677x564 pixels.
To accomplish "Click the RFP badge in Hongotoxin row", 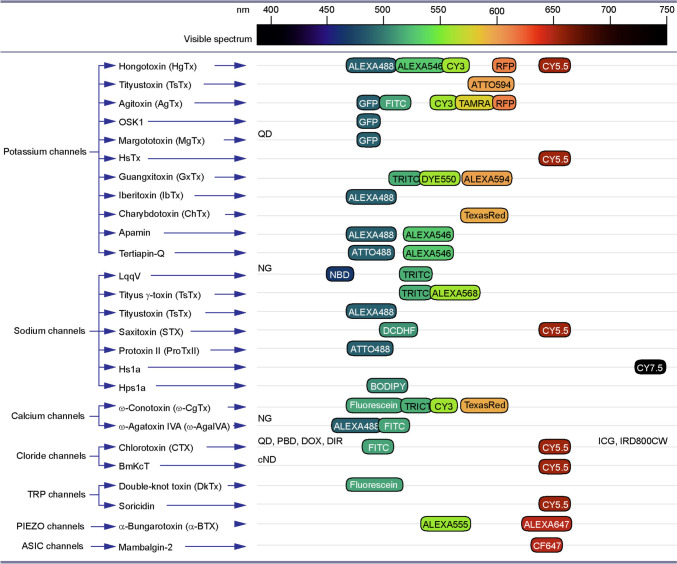I will pos(504,66).
